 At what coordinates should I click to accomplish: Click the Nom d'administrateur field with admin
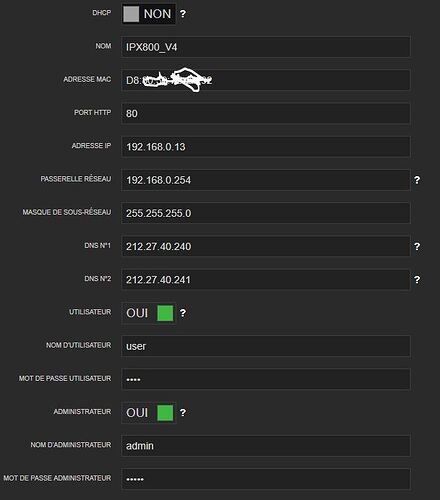(x=266, y=446)
